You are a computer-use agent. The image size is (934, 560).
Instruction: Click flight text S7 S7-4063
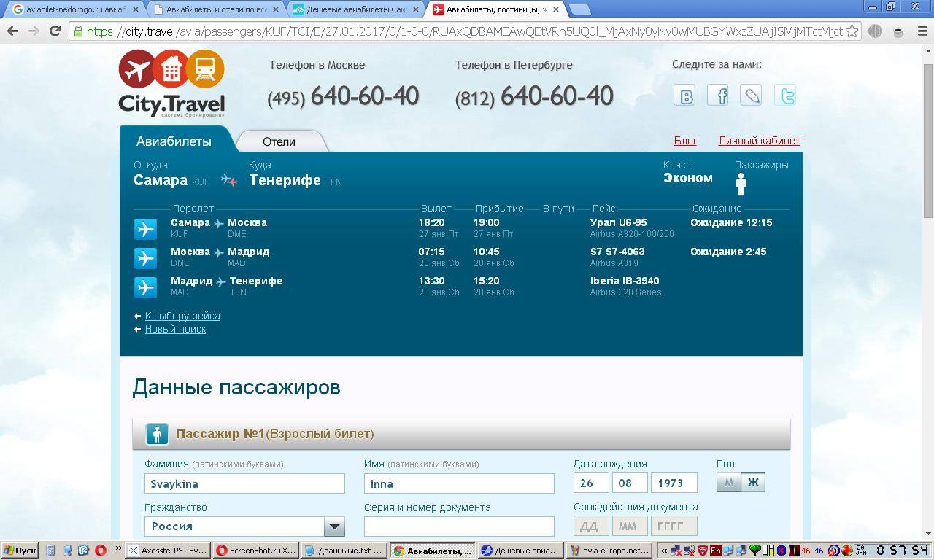tap(617, 252)
